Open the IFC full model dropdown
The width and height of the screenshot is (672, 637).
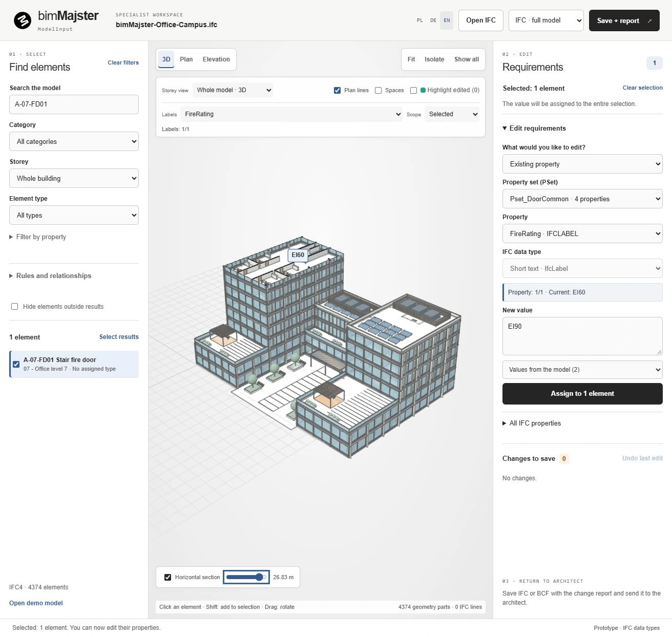point(546,20)
